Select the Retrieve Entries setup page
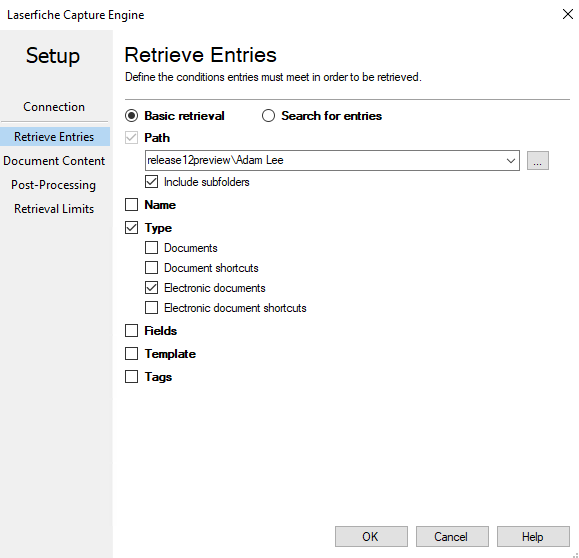Image resolution: width=579 pixels, height=558 pixels. pyautogui.click(x=55, y=137)
